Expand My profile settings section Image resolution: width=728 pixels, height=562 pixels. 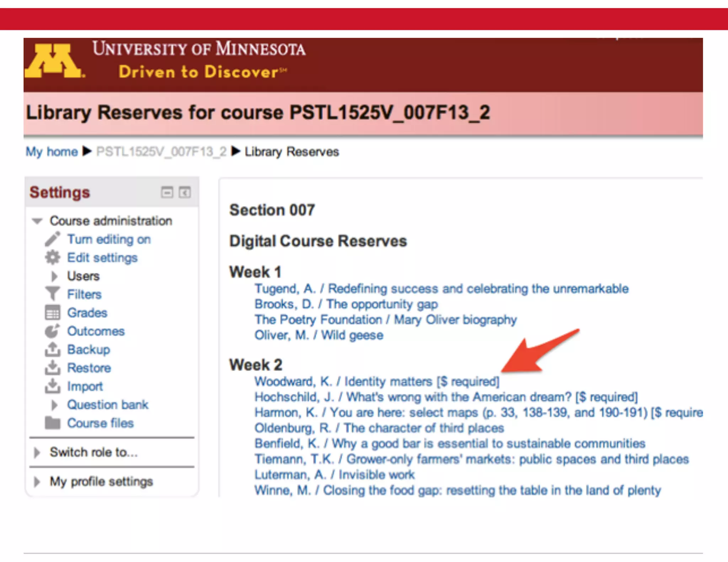(37, 482)
